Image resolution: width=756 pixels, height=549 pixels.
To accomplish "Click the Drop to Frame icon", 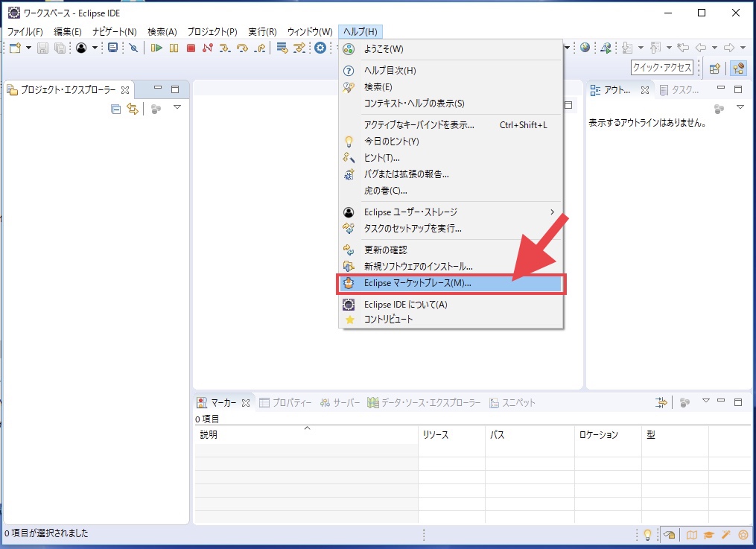I will coord(282,48).
